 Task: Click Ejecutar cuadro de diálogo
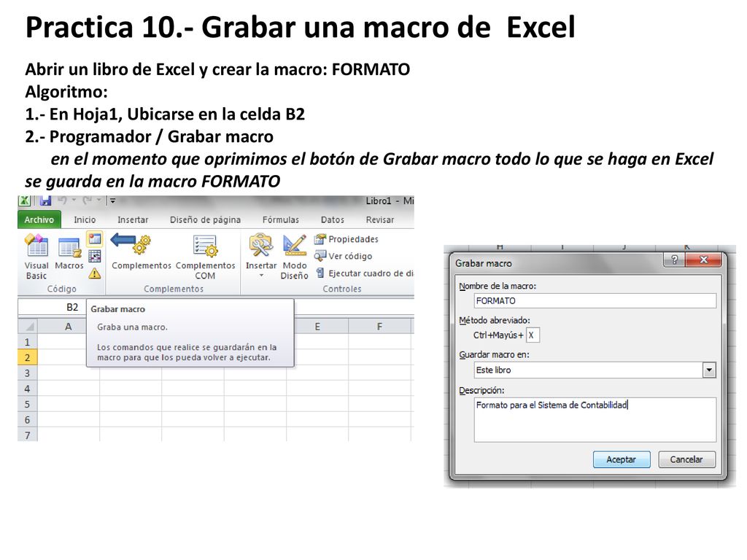pos(365,273)
